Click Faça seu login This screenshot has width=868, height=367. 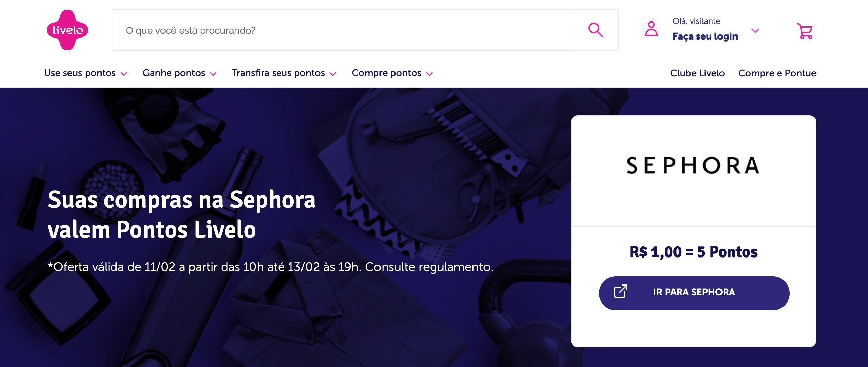click(705, 36)
